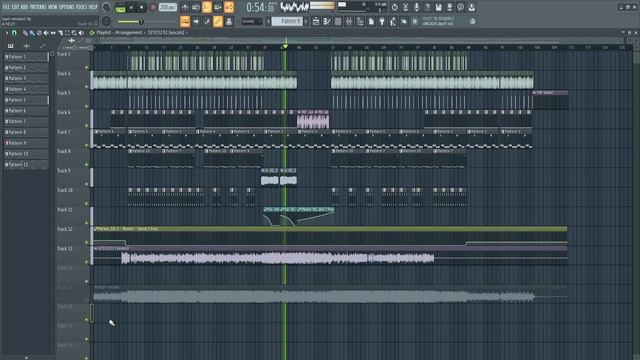Select Pattern 4 in the picker

pyautogui.click(x=26, y=89)
